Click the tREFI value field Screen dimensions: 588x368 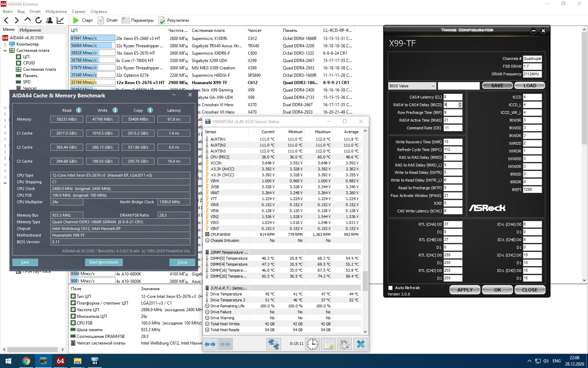[532, 190]
